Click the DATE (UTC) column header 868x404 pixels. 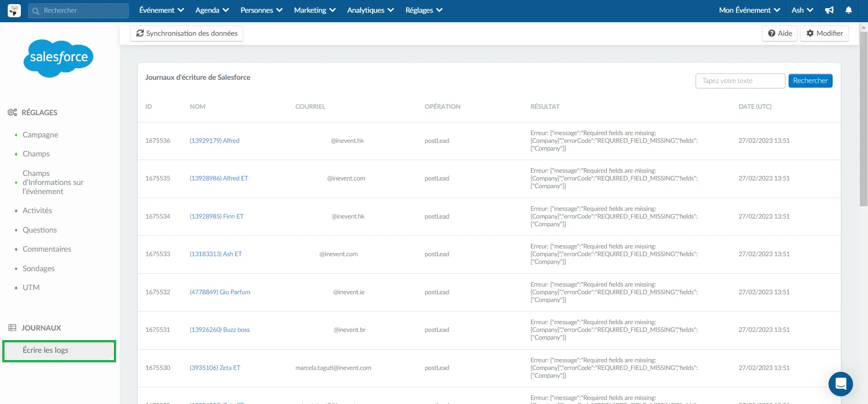point(755,107)
